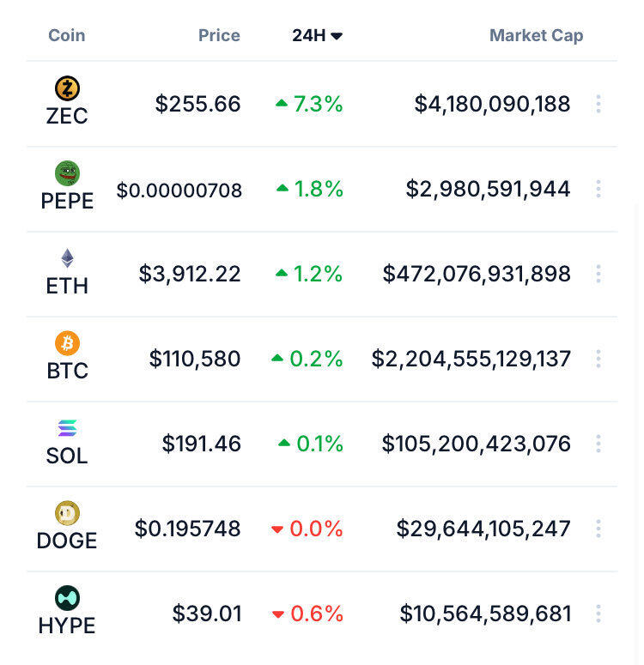
Task: Sort by the Market Cap column header
Action: coord(536,35)
